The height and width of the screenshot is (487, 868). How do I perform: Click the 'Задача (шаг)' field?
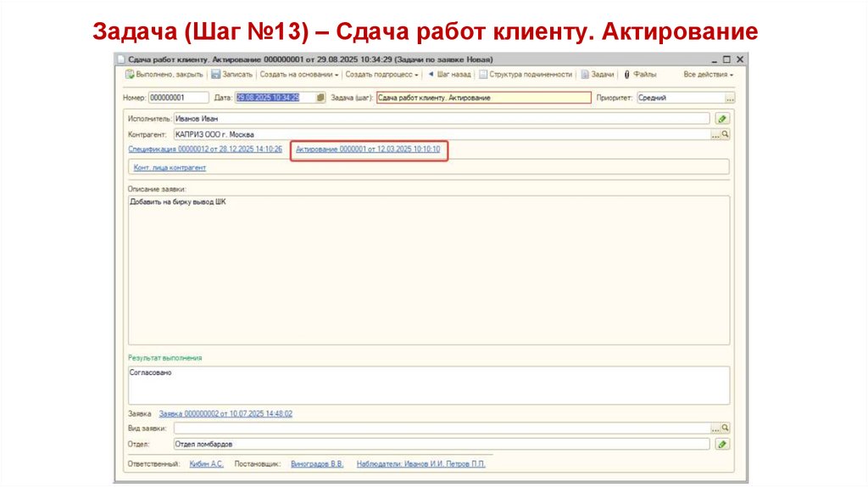pos(484,98)
